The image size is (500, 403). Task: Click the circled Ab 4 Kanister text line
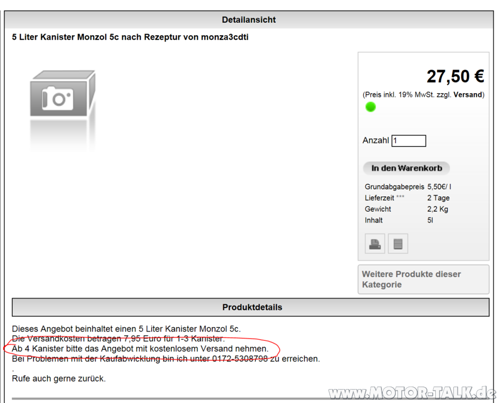[x=140, y=349]
